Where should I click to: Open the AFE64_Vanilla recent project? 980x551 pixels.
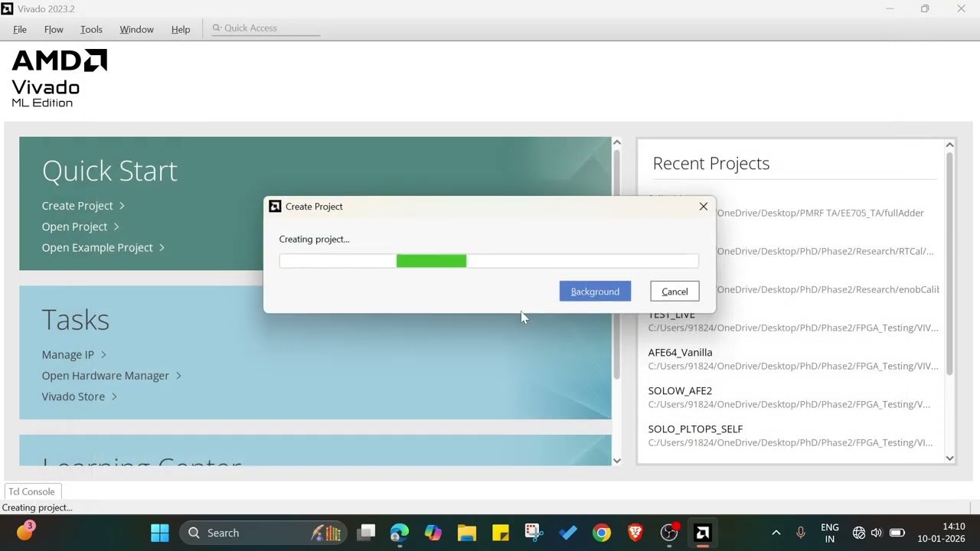(680, 353)
